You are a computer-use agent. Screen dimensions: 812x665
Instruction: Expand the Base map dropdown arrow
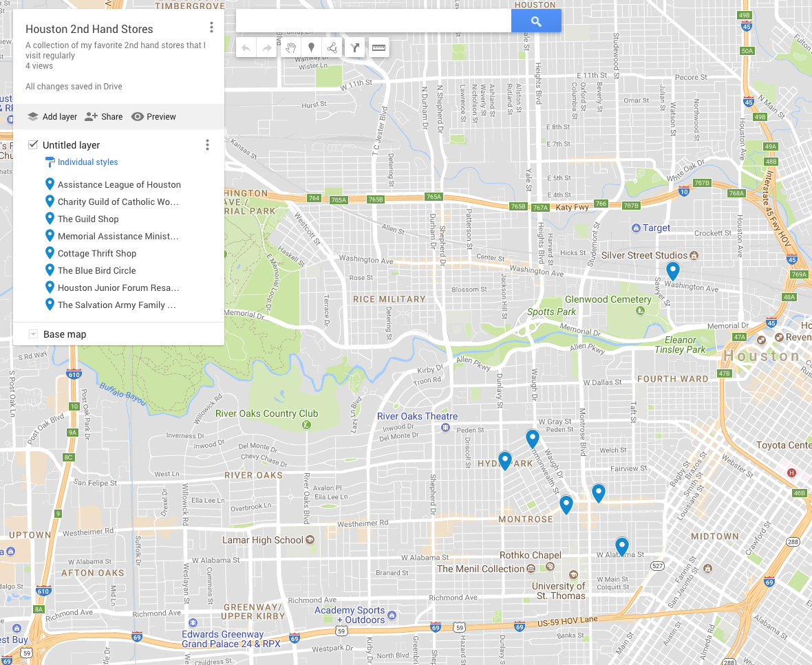coord(33,334)
